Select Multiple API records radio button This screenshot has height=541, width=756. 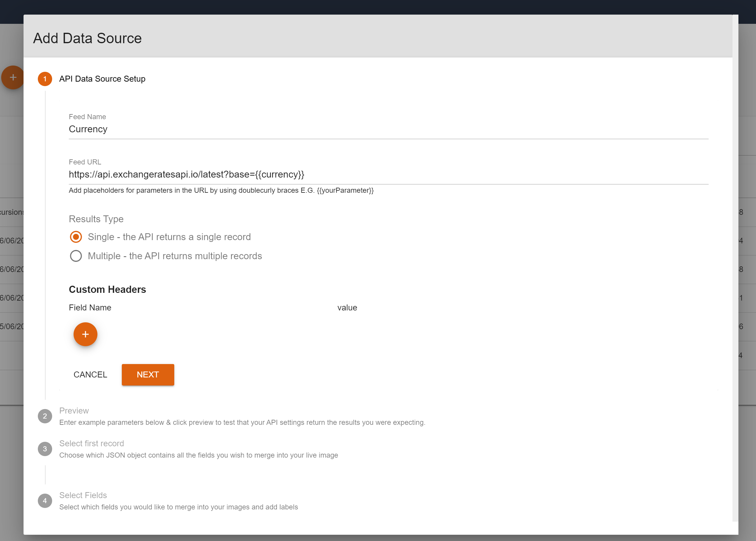pos(76,256)
